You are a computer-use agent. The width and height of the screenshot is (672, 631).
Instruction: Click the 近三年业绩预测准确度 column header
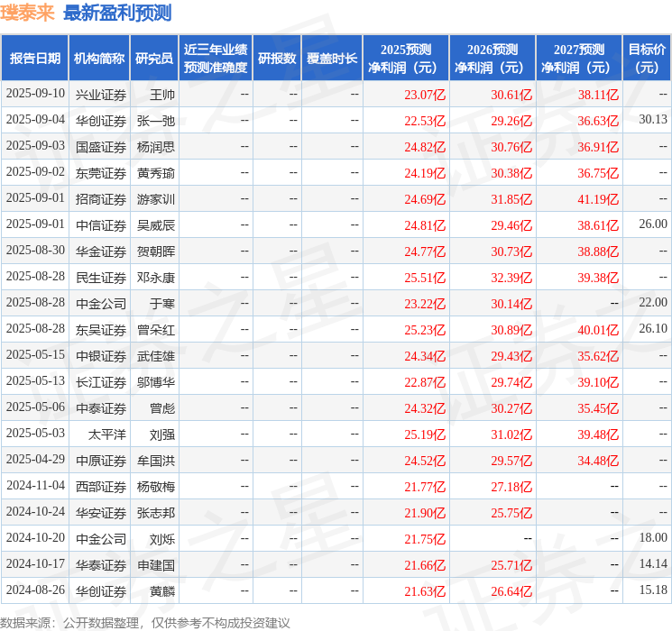216,59
